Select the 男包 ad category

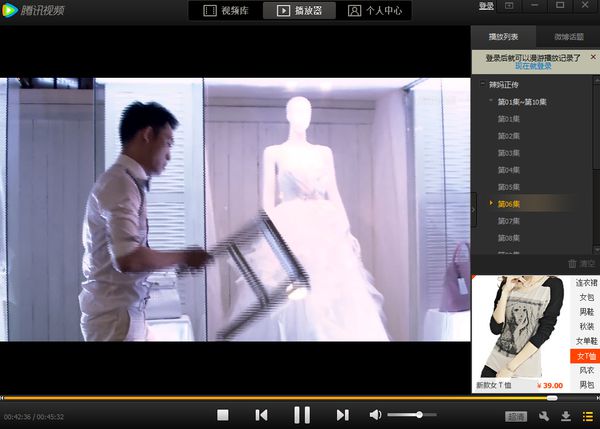[x=586, y=385]
